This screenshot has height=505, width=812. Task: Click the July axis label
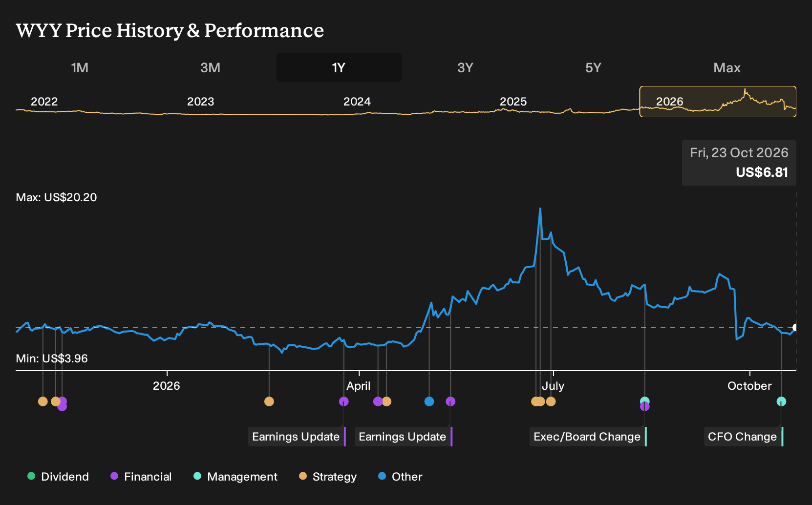click(x=553, y=386)
